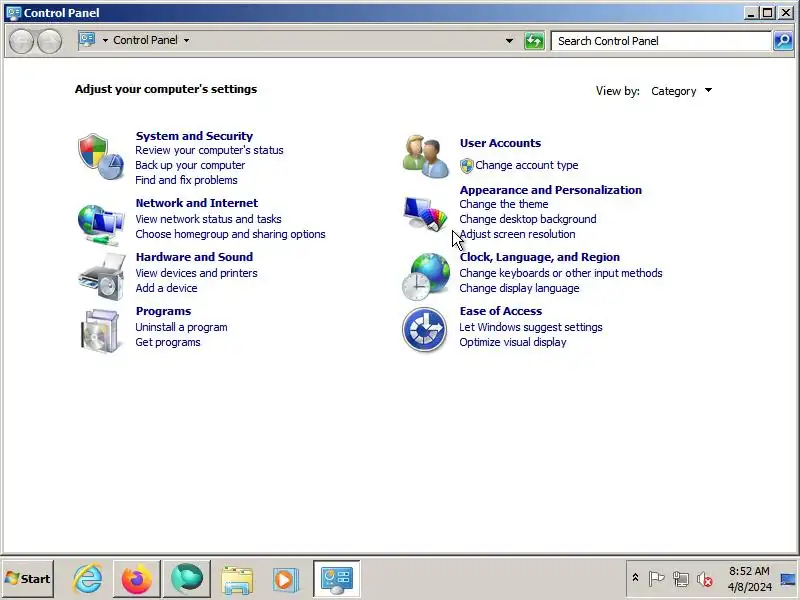This screenshot has height=600, width=800.
Task: Click Let Windows suggest settings
Action: (x=531, y=328)
